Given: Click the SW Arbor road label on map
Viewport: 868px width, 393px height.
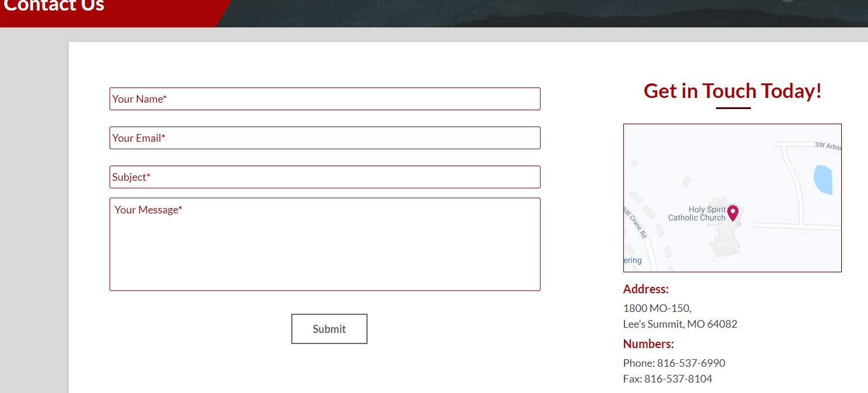Looking at the screenshot, I should pos(827,146).
